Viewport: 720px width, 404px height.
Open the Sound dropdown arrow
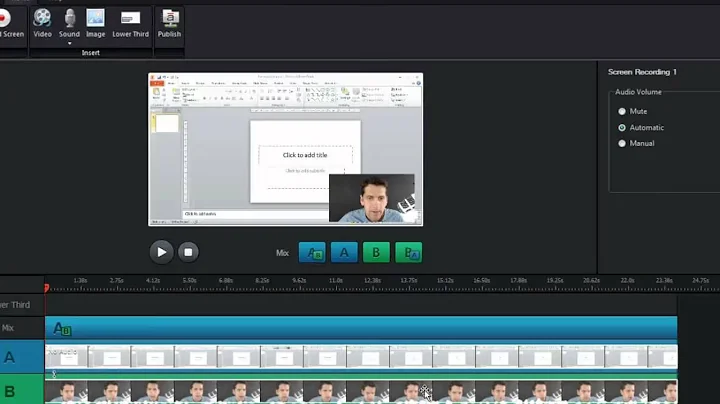69,44
